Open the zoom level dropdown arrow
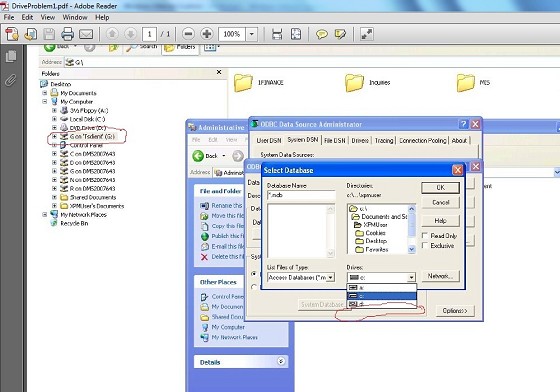 (x=252, y=34)
